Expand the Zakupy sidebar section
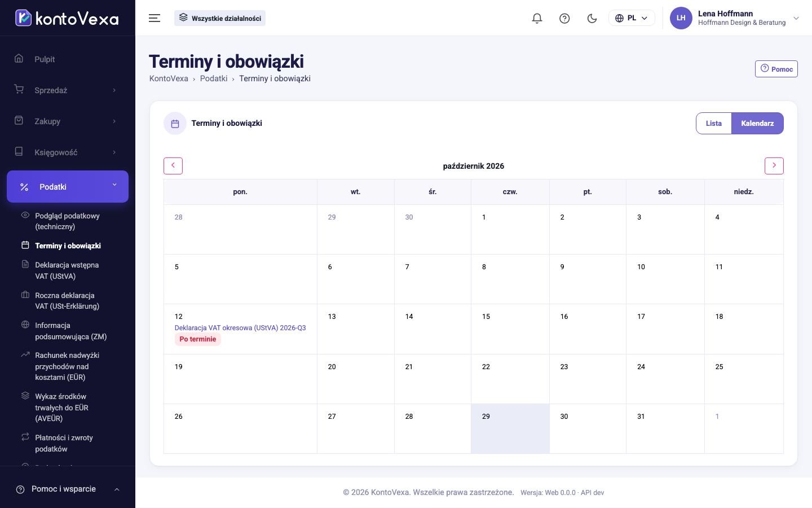 coord(68,121)
